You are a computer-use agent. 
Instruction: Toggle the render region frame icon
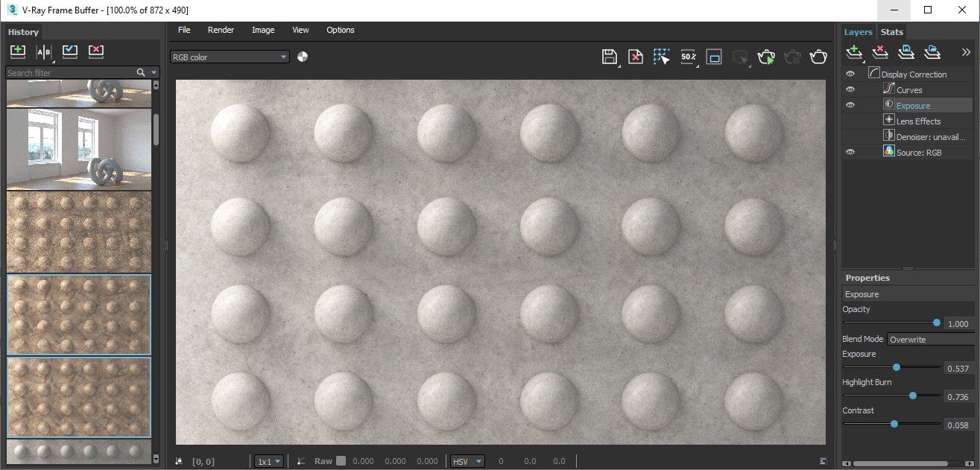(714, 57)
